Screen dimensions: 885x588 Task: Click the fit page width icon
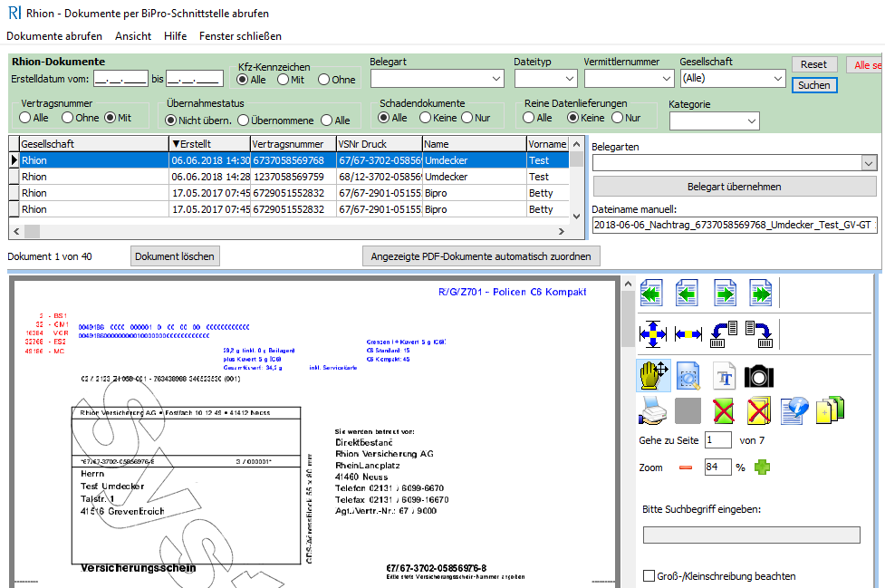point(688,334)
